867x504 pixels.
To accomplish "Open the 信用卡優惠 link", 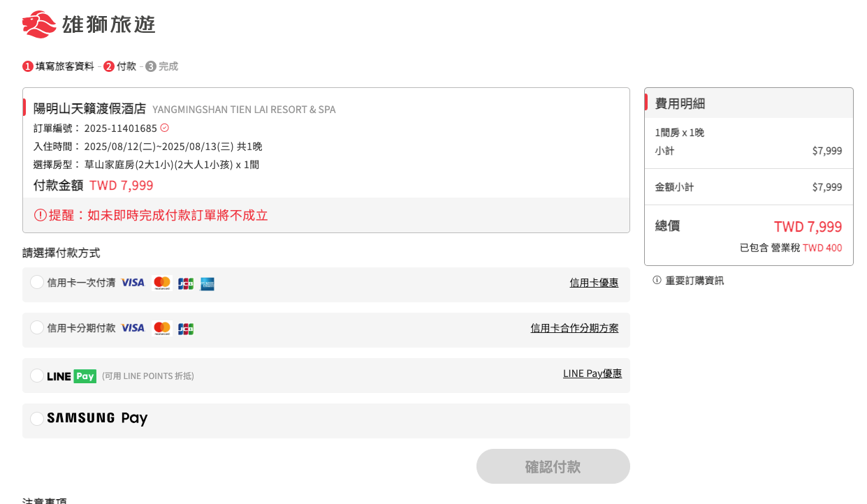I will click(x=594, y=283).
